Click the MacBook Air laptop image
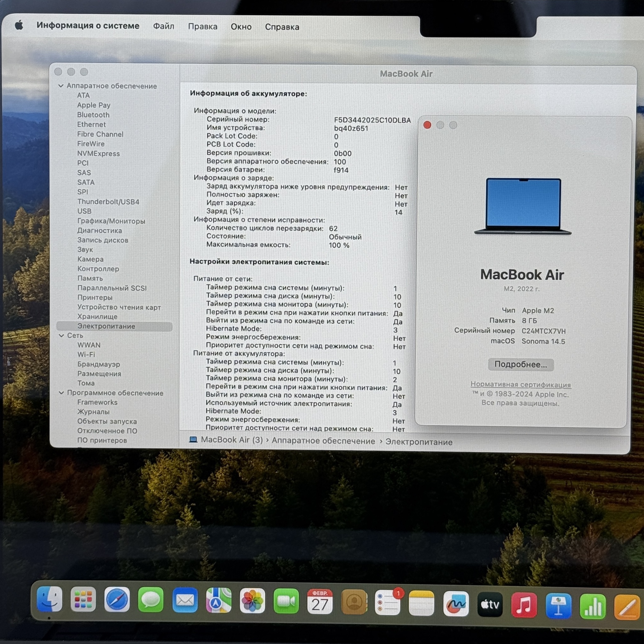The height and width of the screenshot is (644, 644). pos(523,206)
